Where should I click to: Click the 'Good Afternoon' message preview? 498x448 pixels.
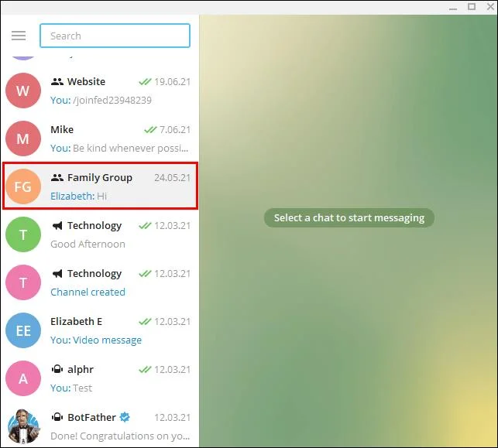tap(88, 244)
